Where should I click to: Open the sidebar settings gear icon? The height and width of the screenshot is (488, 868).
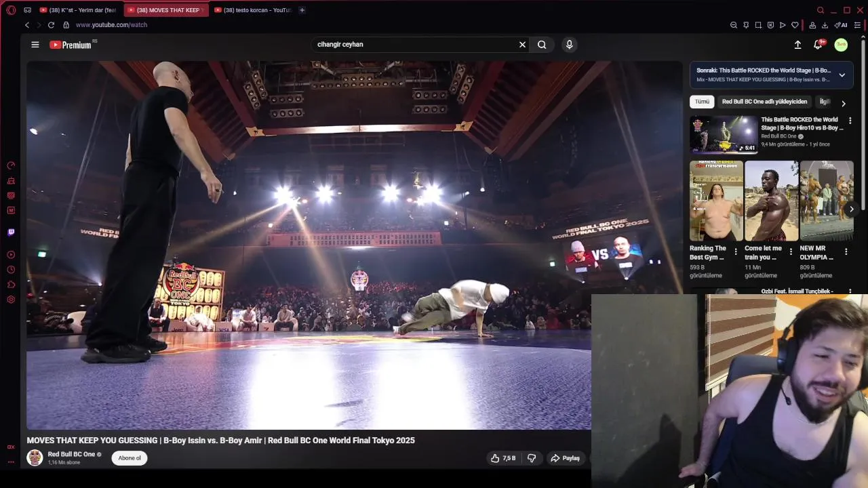pos(11,300)
